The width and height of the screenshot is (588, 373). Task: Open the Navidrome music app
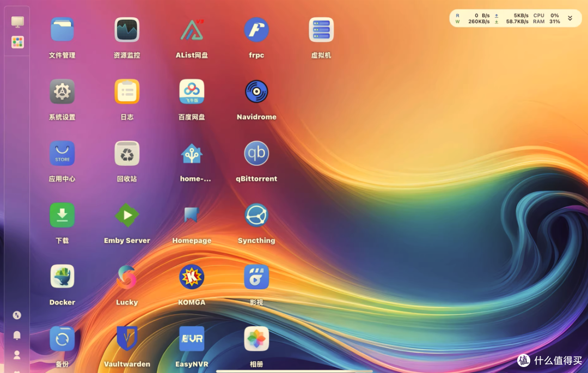pos(256,91)
